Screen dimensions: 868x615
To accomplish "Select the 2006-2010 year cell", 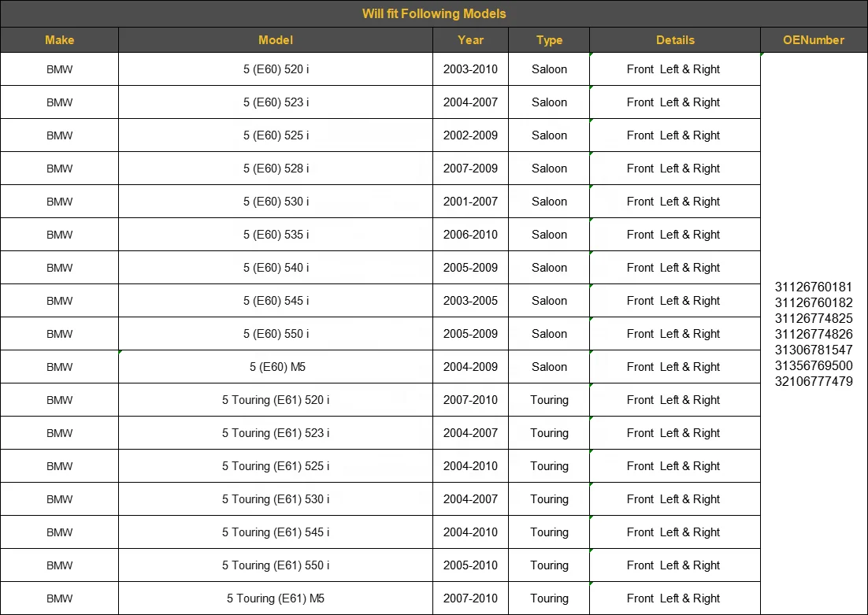I will point(470,234).
